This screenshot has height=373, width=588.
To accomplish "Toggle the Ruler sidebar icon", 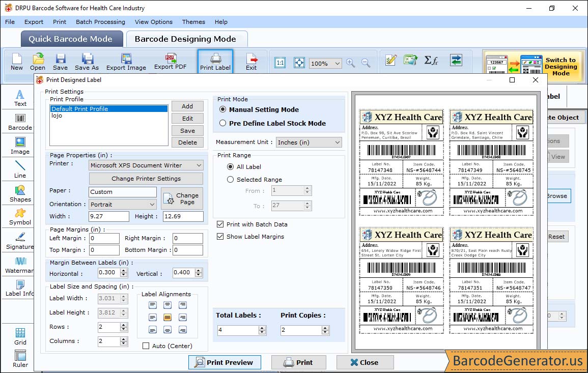I will [x=20, y=359].
